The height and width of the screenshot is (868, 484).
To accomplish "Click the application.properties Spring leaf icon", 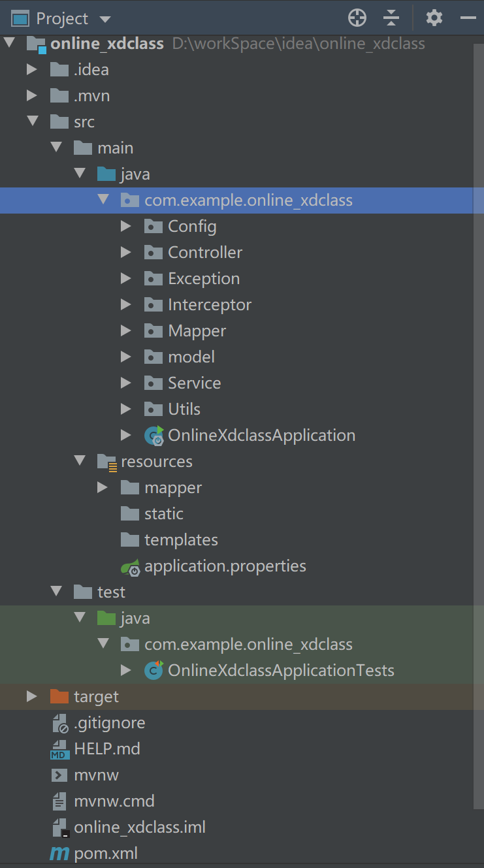I will (x=130, y=566).
